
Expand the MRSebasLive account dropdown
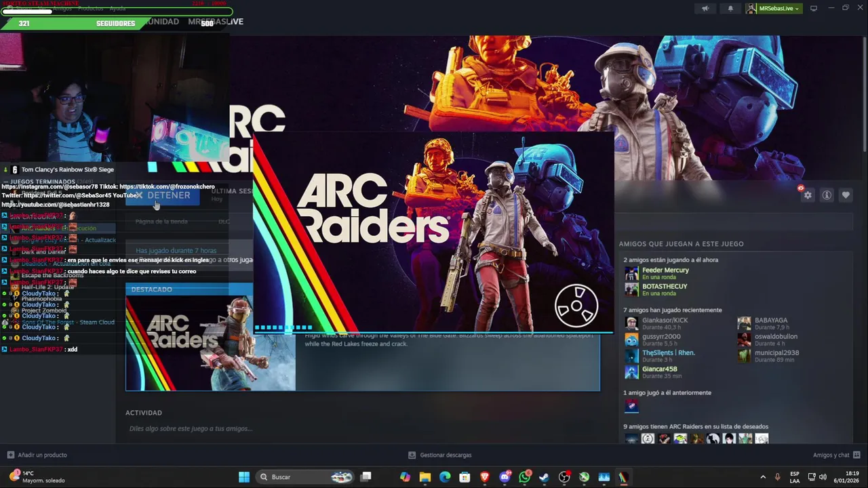coord(773,8)
